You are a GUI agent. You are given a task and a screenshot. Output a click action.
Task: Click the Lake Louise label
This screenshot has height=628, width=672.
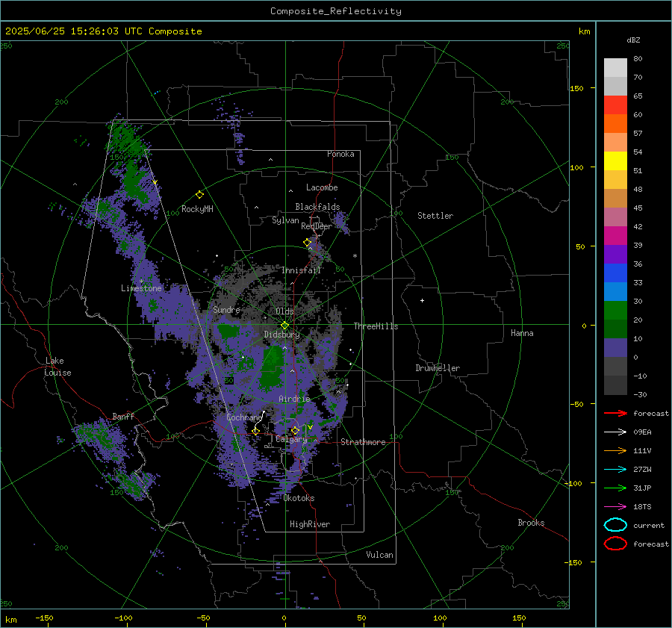tap(57, 367)
